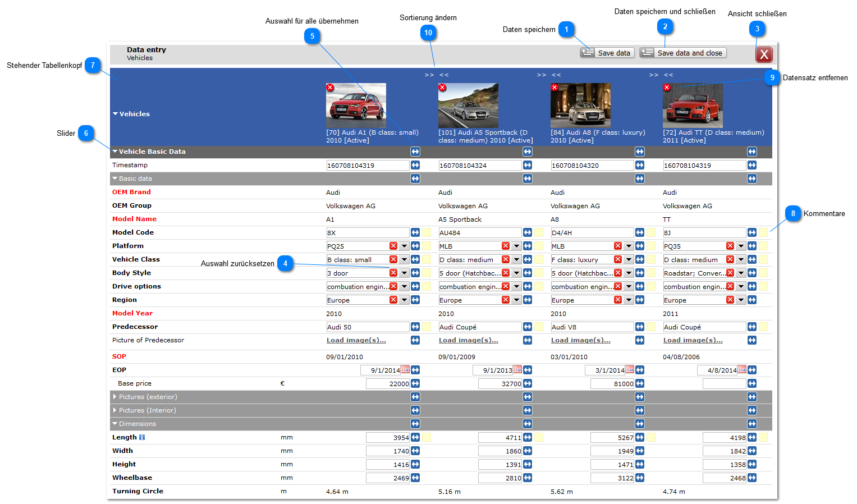
Task: Open comment box for Audi A8 Predecessor
Action: pyautogui.click(x=651, y=327)
